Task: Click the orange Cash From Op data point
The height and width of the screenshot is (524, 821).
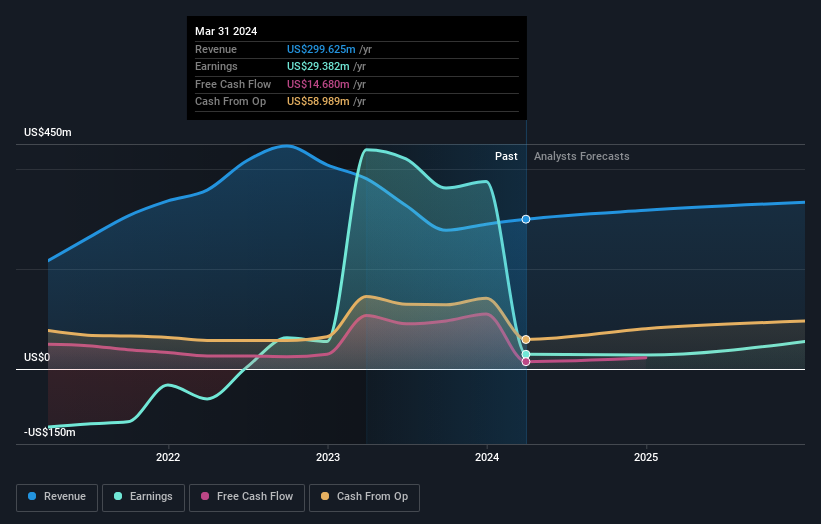Action: point(526,340)
